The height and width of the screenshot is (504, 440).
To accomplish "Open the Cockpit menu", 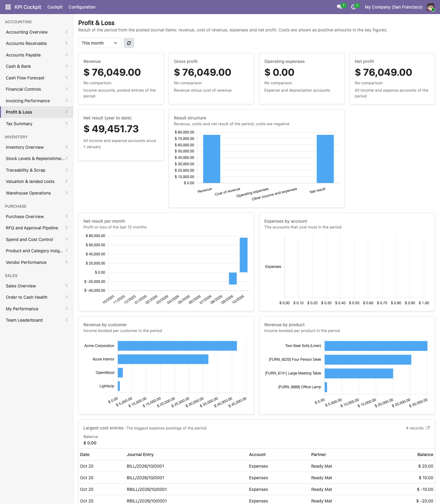I will tap(55, 7).
